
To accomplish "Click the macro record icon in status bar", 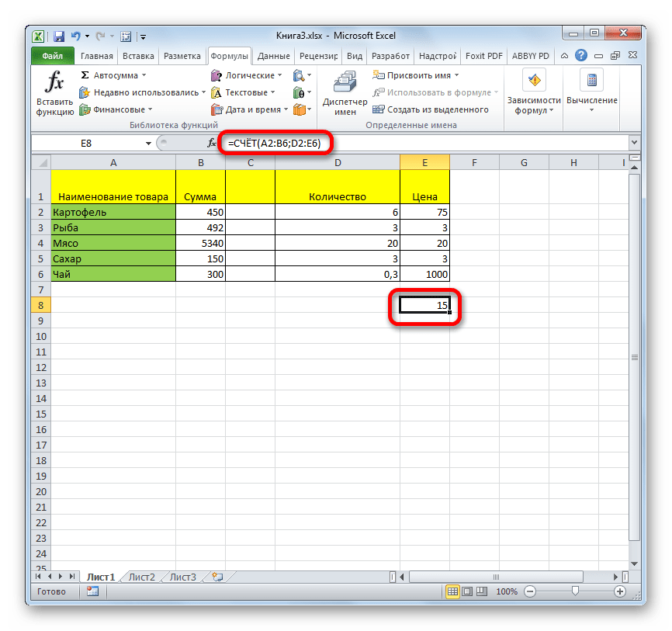I will [92, 591].
